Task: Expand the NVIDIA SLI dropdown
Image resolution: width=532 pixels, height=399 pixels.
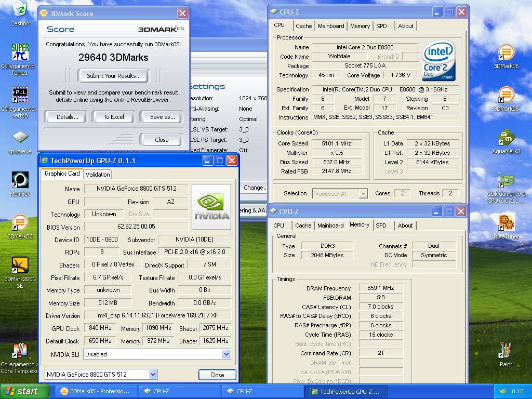Action: pyautogui.click(x=227, y=354)
